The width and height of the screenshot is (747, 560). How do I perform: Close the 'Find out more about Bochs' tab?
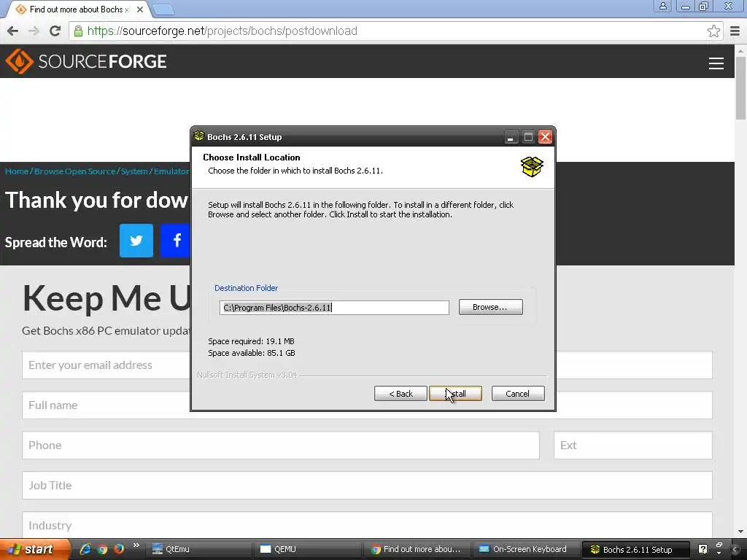coord(140,9)
